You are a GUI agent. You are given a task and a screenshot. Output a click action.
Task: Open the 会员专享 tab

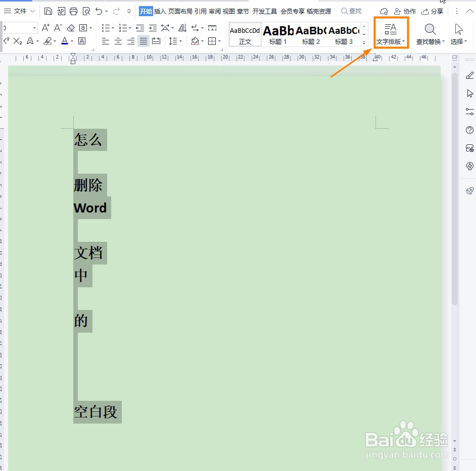click(292, 12)
